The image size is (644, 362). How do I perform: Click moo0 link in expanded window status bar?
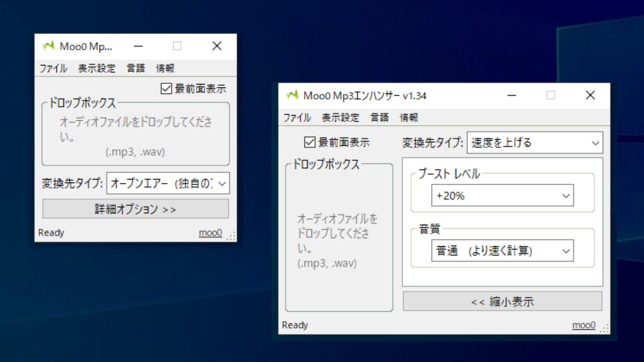click(x=584, y=325)
